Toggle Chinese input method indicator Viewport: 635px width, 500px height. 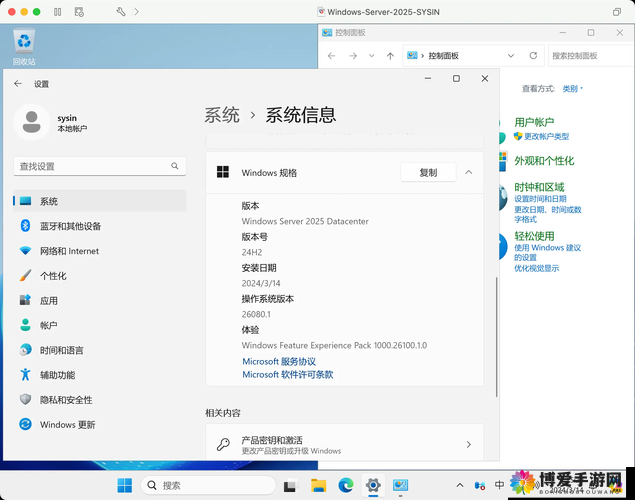(x=499, y=485)
